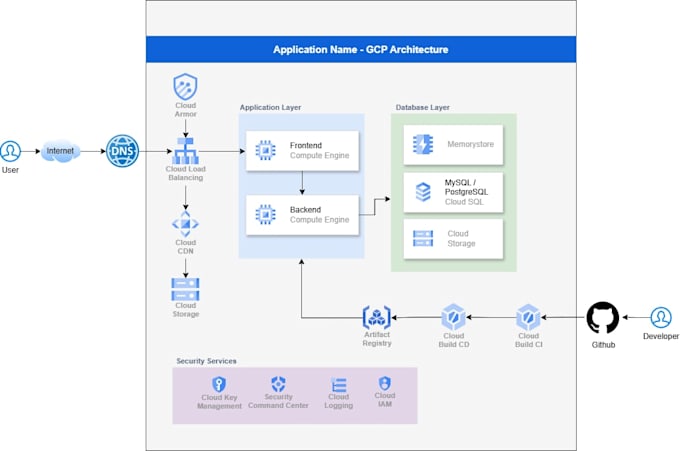The height and width of the screenshot is (451, 680).
Task: Select the Backend Compute Engine card
Action: [302, 215]
